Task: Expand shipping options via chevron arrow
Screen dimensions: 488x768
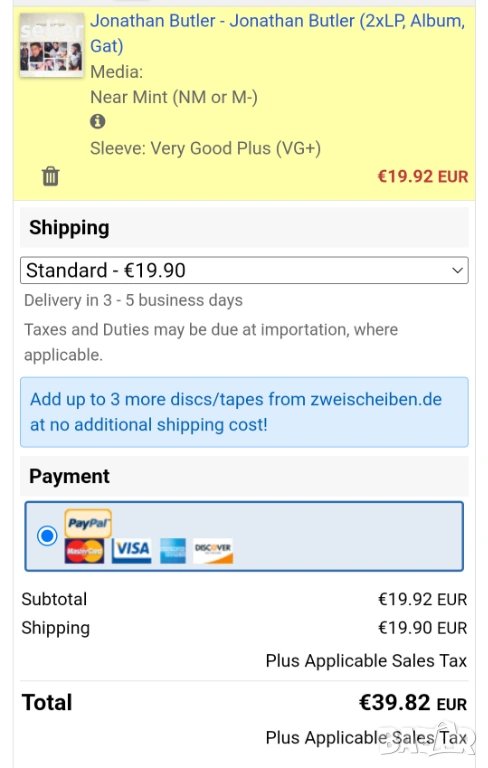Action: [x=457, y=270]
